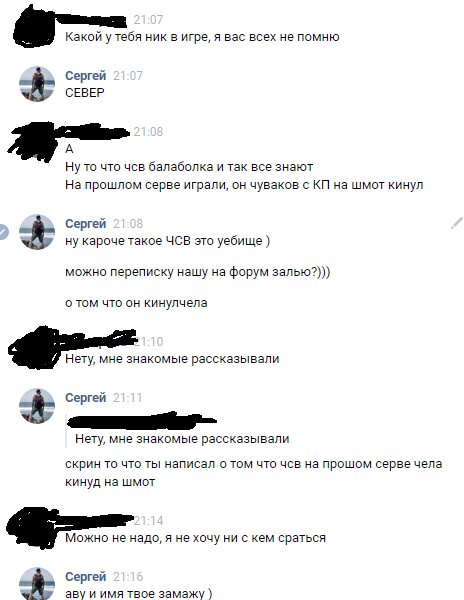The width and height of the screenshot is (464, 600).
Task: Select the message 'скрин то что ты написал'
Action: 254,473
